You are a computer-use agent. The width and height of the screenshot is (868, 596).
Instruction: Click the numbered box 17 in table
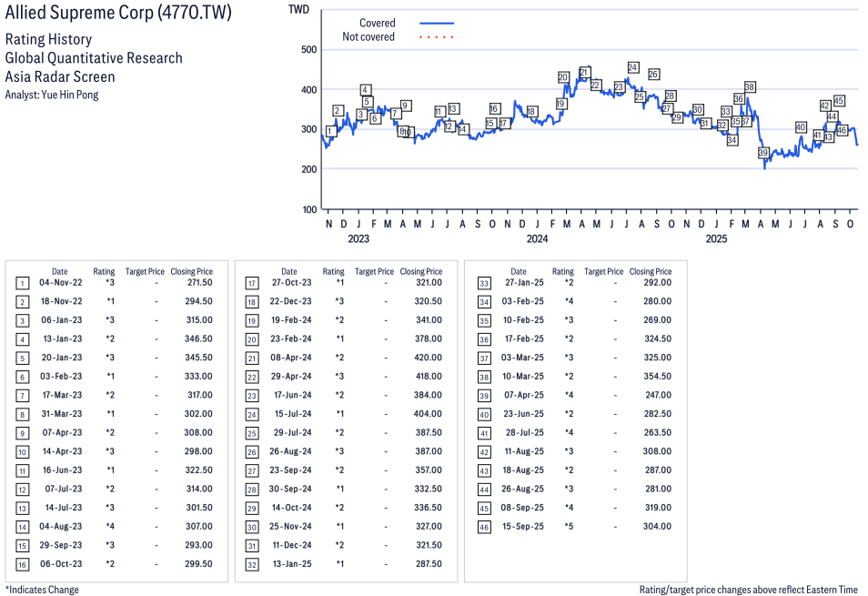(250, 283)
